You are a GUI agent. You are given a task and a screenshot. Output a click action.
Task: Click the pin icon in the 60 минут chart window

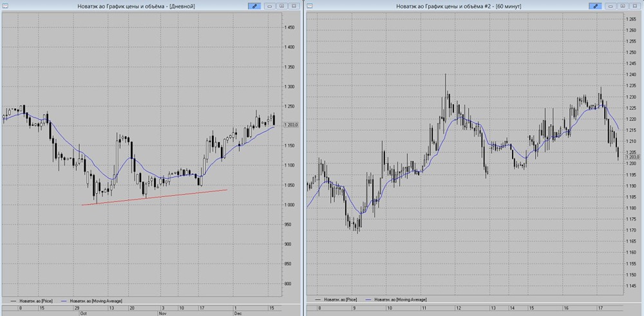pyautogui.click(x=596, y=6)
